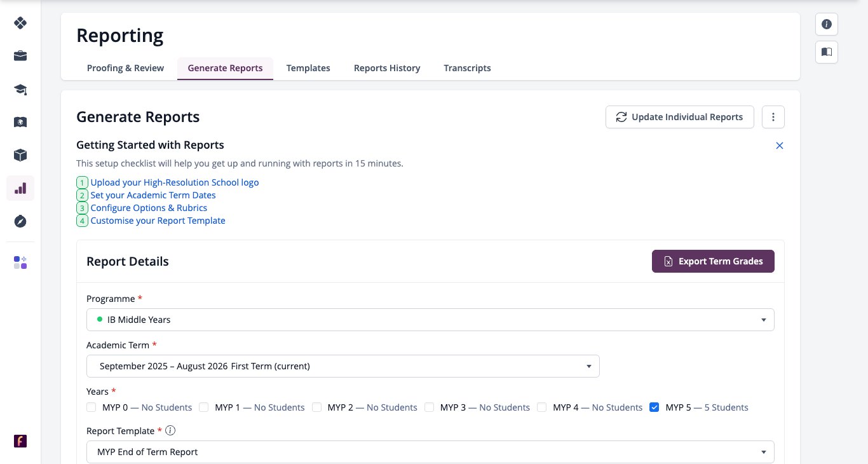Check the MYP 1 checkbox
The height and width of the screenshot is (464, 868).
(204, 407)
